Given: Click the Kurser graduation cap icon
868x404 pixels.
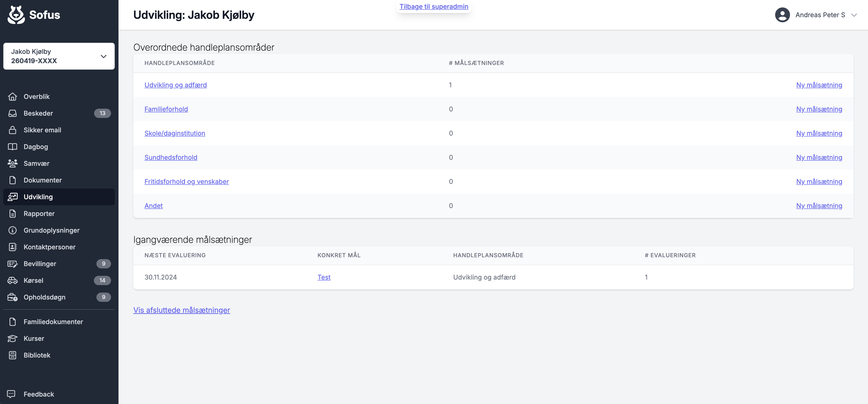Looking at the screenshot, I should click(x=13, y=338).
